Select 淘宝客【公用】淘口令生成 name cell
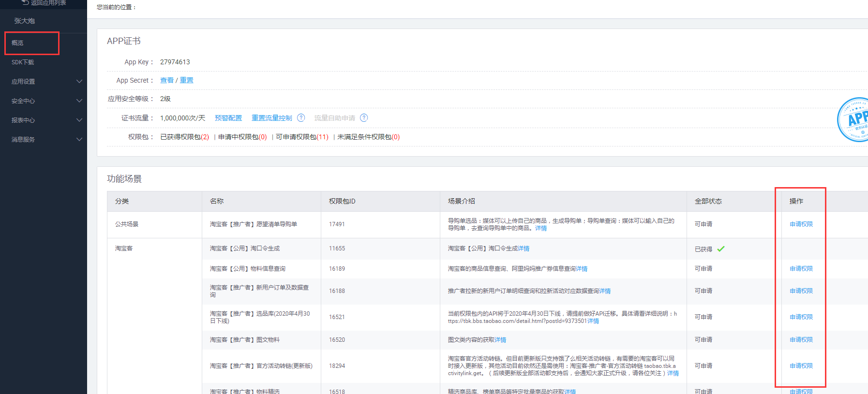868x394 pixels. [245, 248]
